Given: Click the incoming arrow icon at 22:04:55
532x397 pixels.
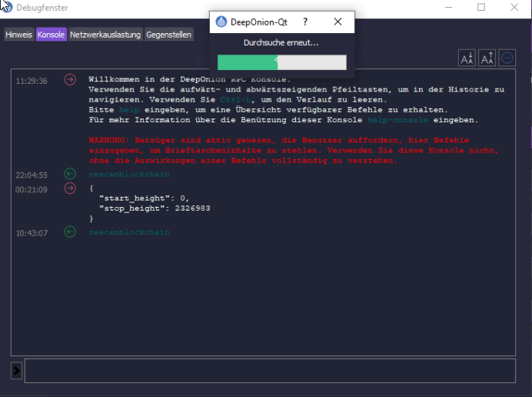Looking at the screenshot, I should point(70,174).
